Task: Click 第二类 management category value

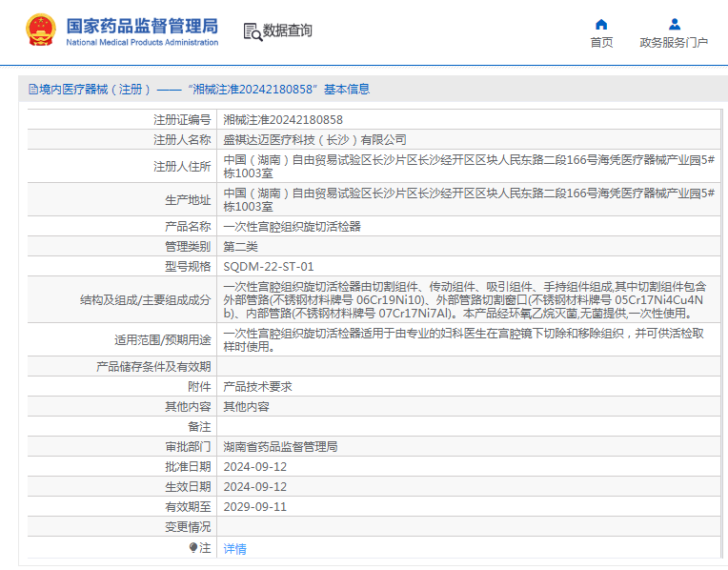Action: point(240,247)
